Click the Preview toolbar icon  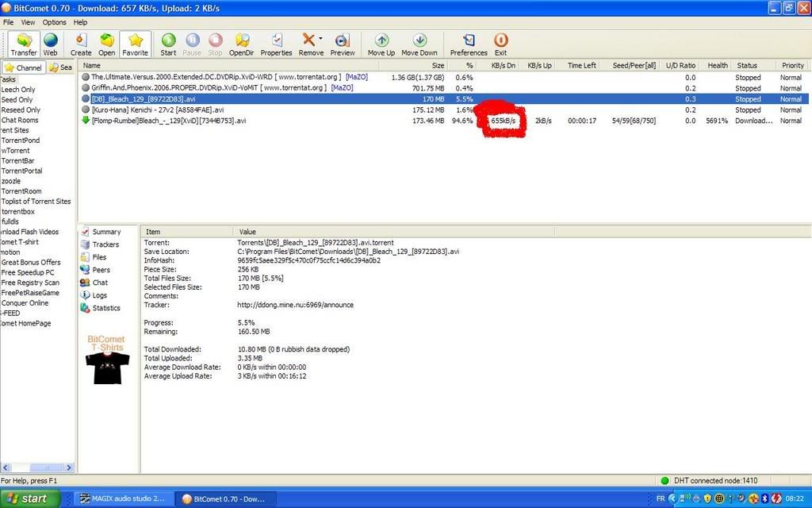343,44
